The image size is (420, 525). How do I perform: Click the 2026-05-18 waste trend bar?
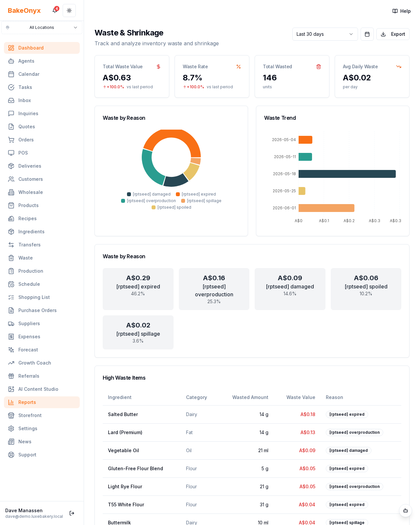click(347, 174)
